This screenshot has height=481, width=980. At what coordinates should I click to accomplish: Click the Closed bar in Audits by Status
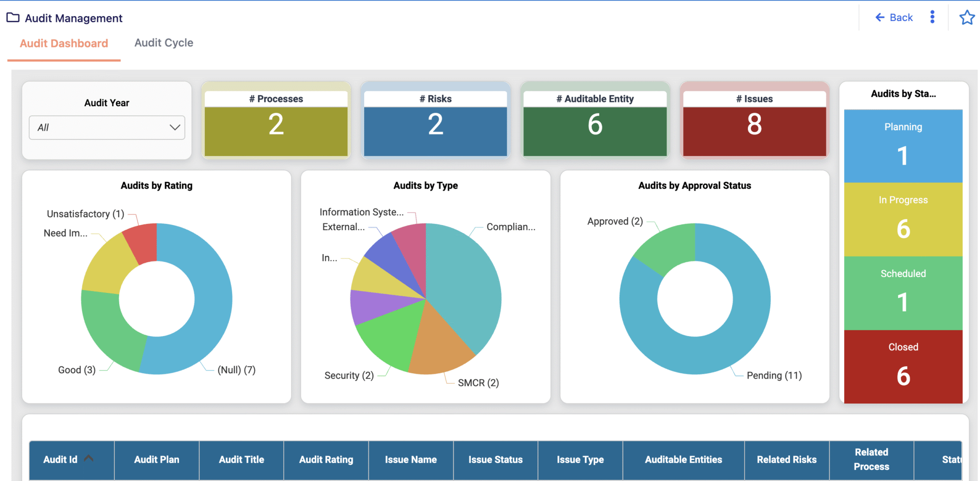point(902,366)
